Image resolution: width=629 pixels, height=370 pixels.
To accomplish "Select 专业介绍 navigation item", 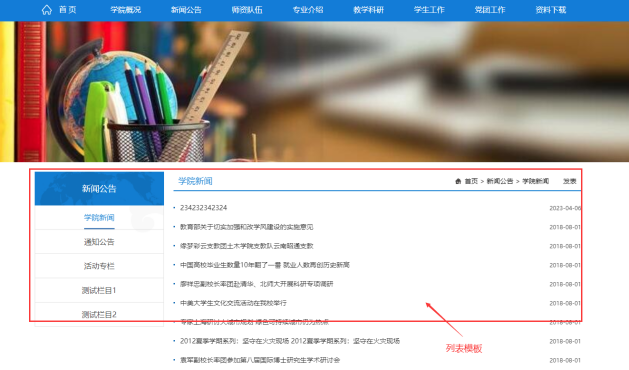I will click(x=308, y=10).
